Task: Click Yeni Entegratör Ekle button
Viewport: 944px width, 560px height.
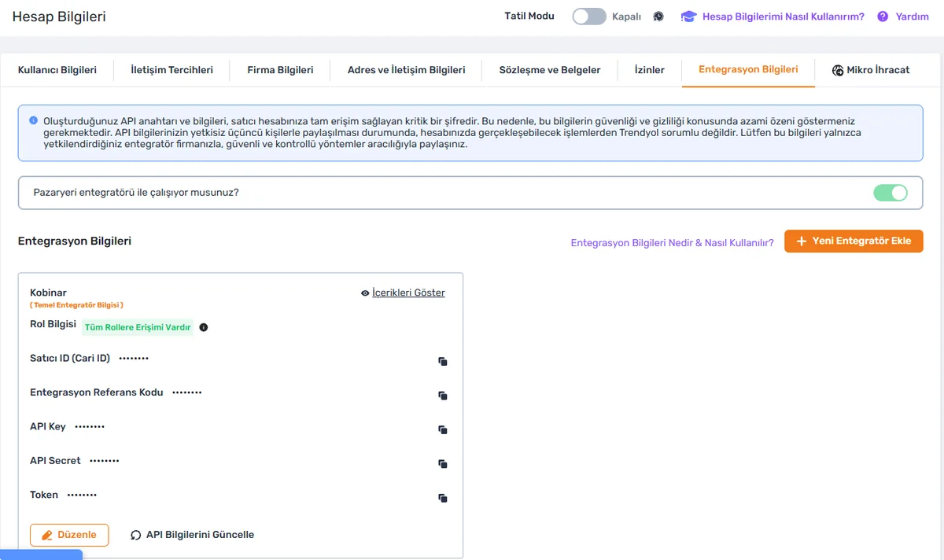Action: [x=854, y=241]
